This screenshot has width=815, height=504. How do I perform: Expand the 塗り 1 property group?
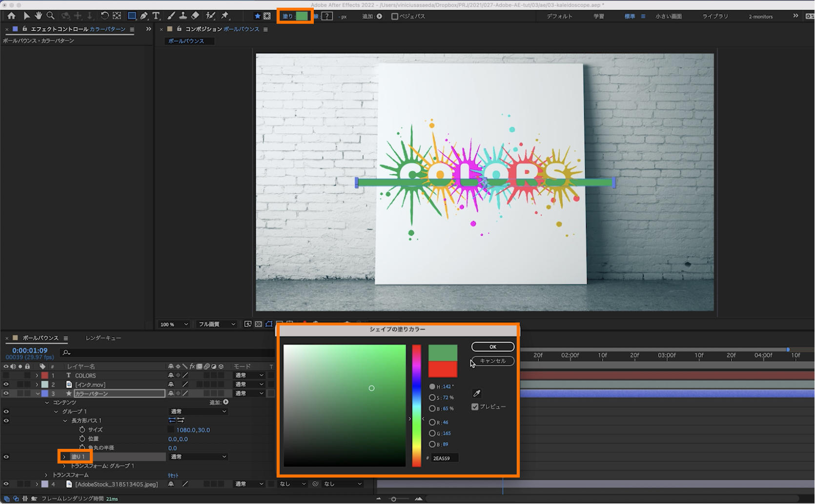tap(64, 457)
